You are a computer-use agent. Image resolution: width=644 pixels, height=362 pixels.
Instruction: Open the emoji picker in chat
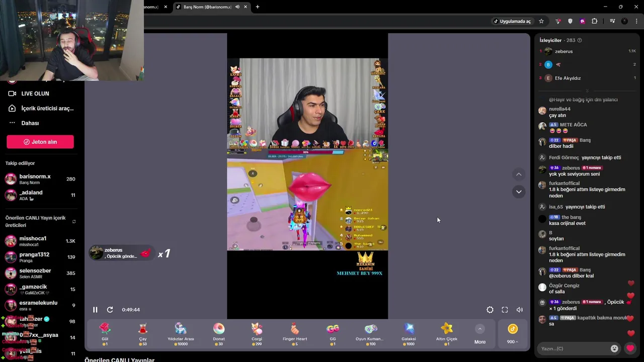click(614, 348)
